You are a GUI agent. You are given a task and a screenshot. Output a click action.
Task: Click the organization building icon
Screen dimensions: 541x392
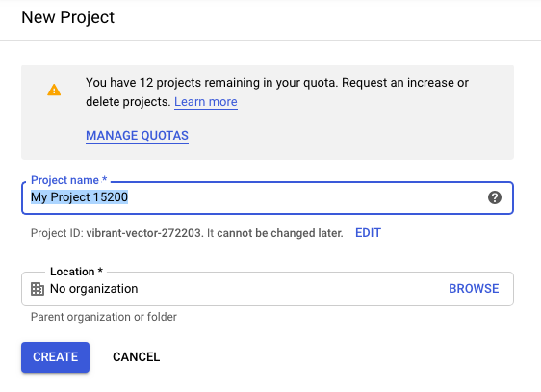38,289
